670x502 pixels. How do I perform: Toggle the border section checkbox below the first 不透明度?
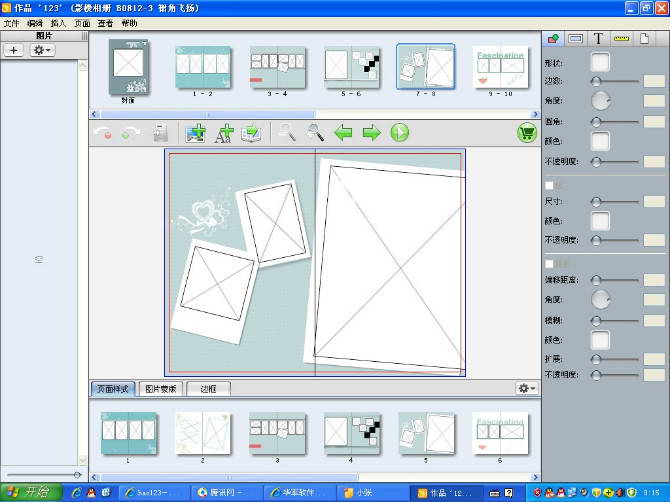point(550,185)
